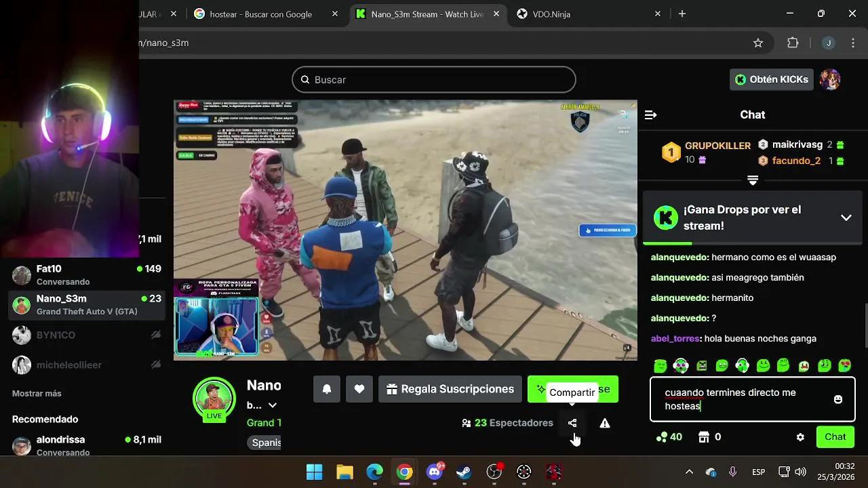This screenshot has width=868, height=488.
Task: Close the hostear Google tab
Action: (x=335, y=14)
